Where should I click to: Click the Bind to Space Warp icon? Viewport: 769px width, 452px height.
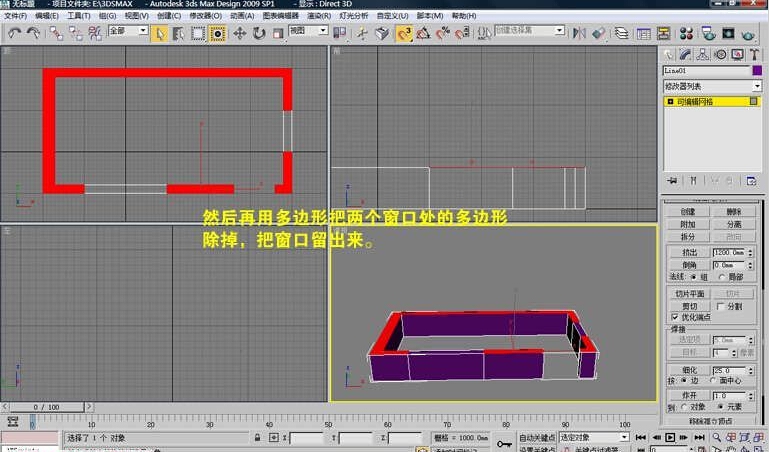point(95,33)
